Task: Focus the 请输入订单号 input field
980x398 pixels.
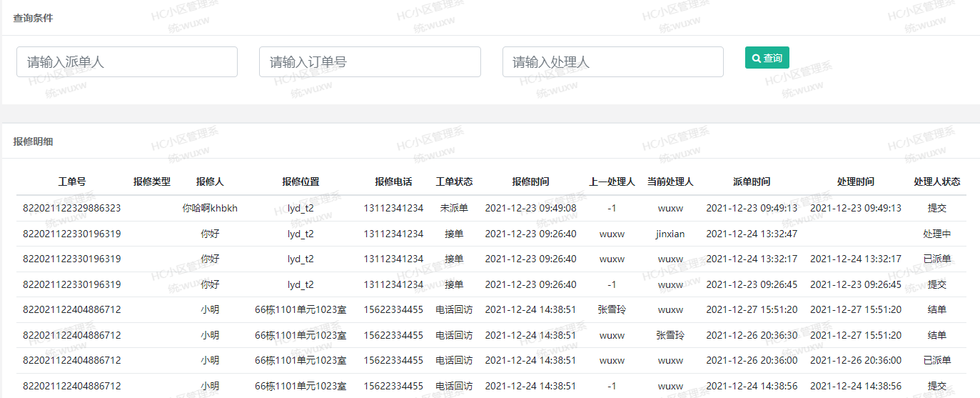Action: point(370,62)
